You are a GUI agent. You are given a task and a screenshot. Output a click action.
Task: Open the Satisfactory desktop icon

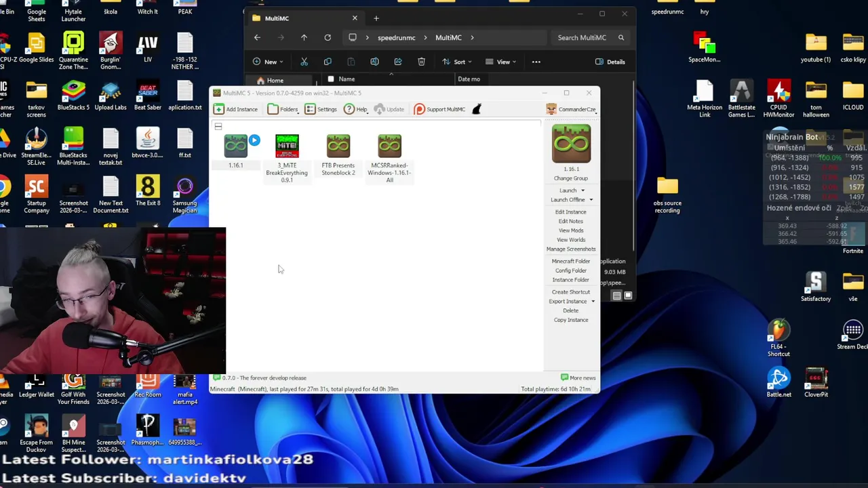(816, 287)
